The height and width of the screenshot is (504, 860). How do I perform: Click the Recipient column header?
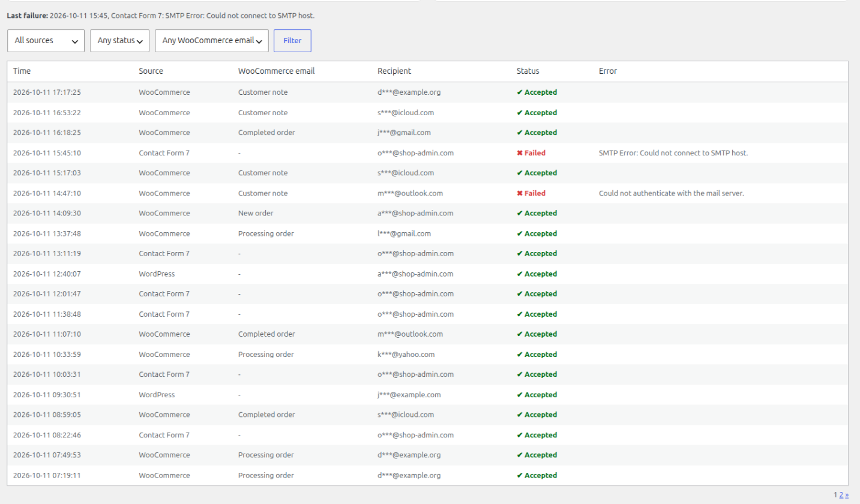coord(394,71)
